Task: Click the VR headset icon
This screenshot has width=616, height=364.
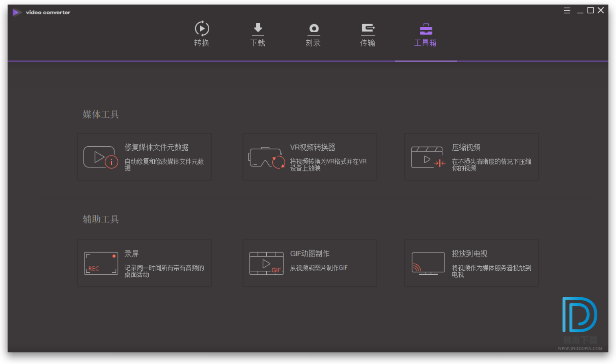Action: (267, 158)
